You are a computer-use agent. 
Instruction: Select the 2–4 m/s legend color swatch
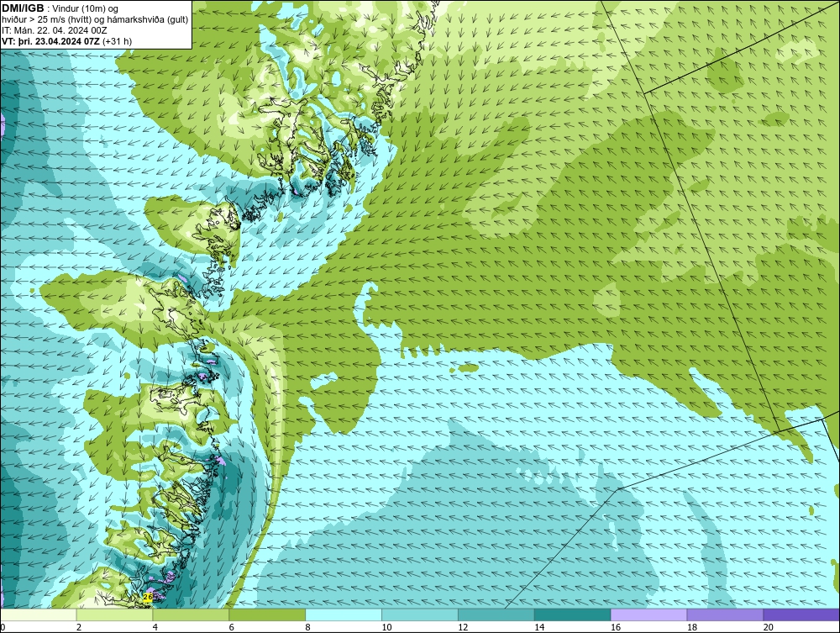pyautogui.click(x=115, y=615)
